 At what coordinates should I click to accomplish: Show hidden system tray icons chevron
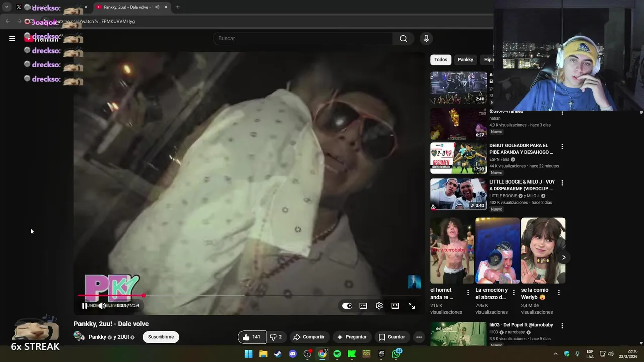click(x=555, y=354)
